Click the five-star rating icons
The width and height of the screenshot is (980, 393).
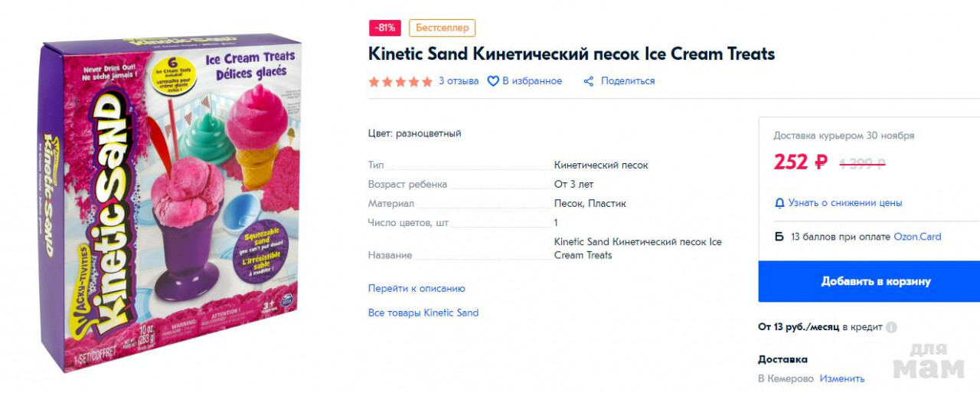coord(400,81)
